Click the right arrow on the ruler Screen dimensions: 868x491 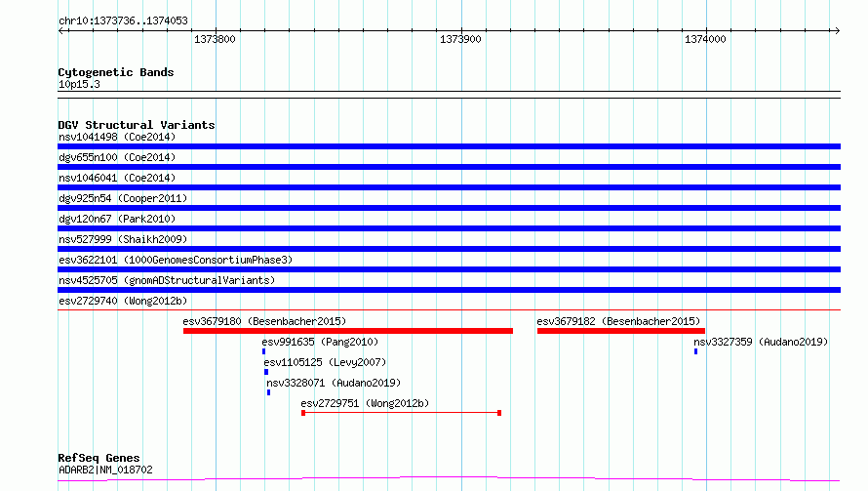[837, 30]
